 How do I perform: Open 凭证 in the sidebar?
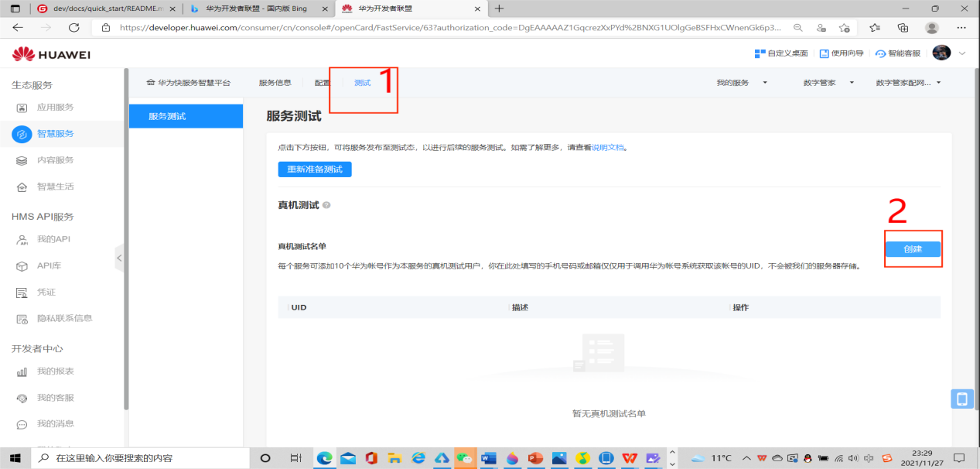(46, 293)
